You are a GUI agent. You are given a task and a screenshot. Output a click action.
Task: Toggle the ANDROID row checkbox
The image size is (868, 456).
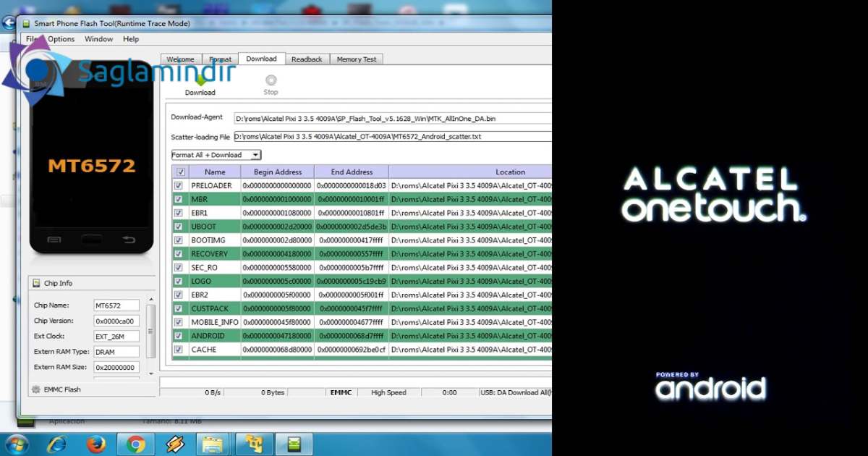point(178,336)
